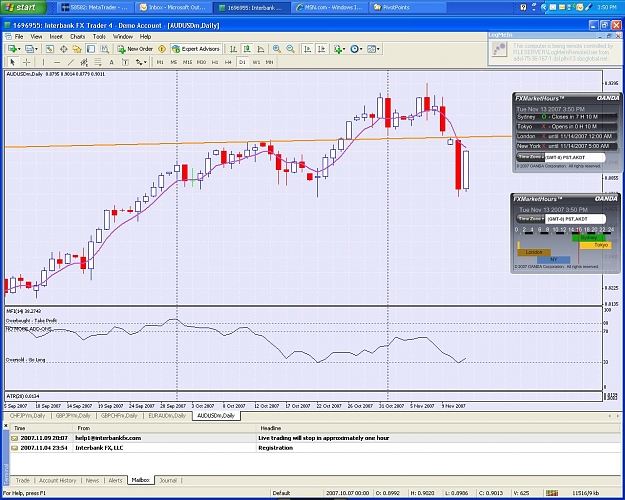625x500 pixels.
Task: Expand the Periods dropdown arrow
Action: coord(361,49)
